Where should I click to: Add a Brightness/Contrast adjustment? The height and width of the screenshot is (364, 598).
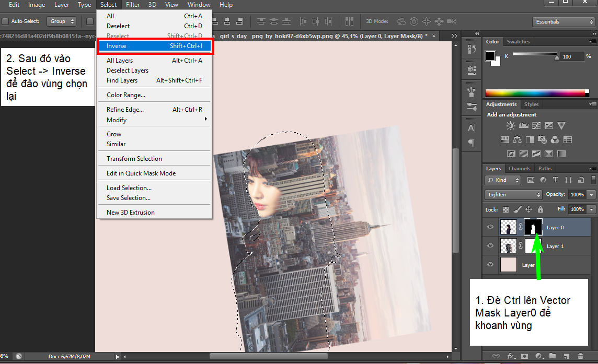click(x=511, y=126)
